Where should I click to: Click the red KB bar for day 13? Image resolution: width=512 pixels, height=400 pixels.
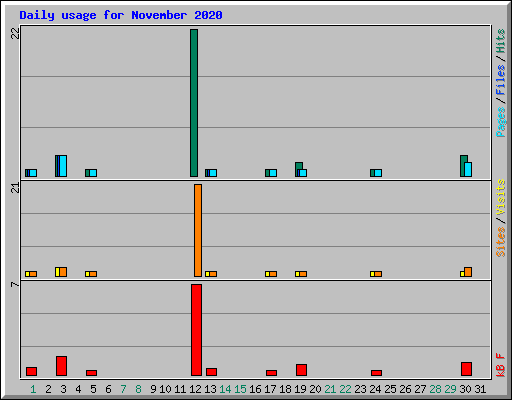click(x=211, y=372)
